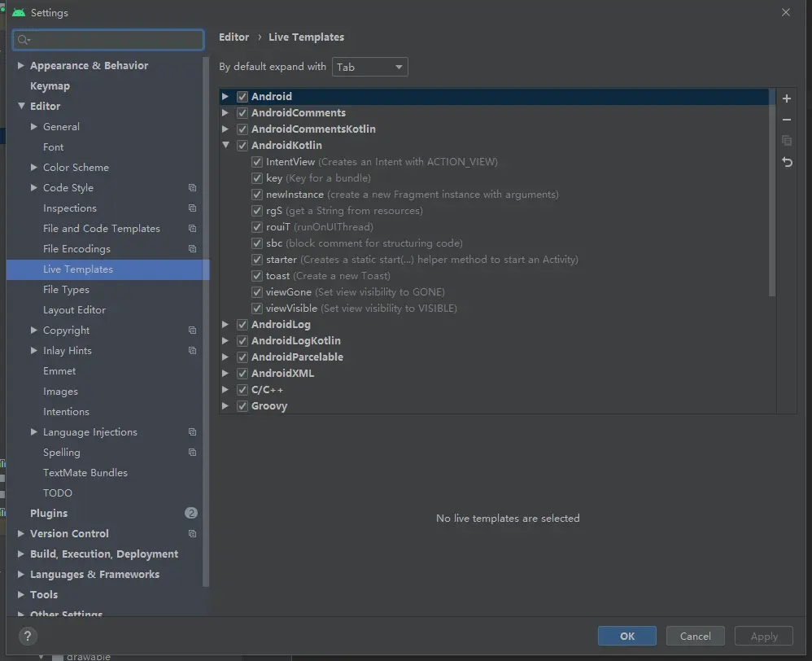Click the Plugins update count badge
This screenshot has height=661, width=812.
click(x=190, y=513)
